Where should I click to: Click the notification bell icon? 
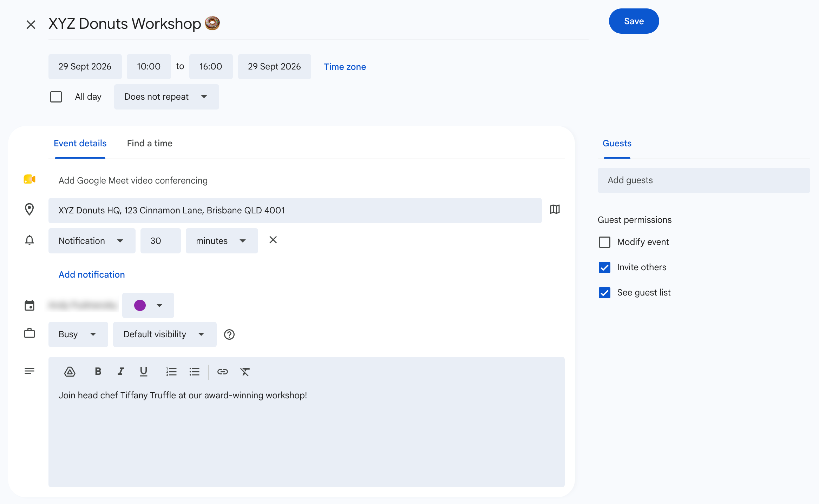30,240
